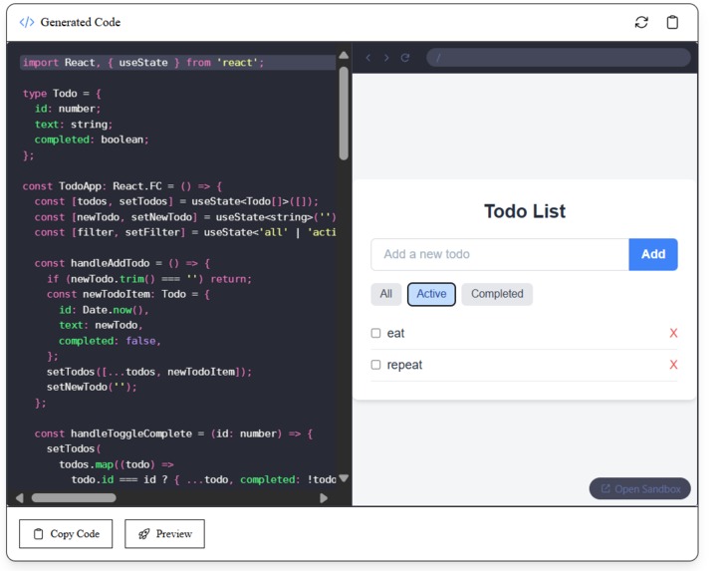Click 'const handleAddTodo' code line
Viewport: 728px width, 571px height.
click(122, 263)
